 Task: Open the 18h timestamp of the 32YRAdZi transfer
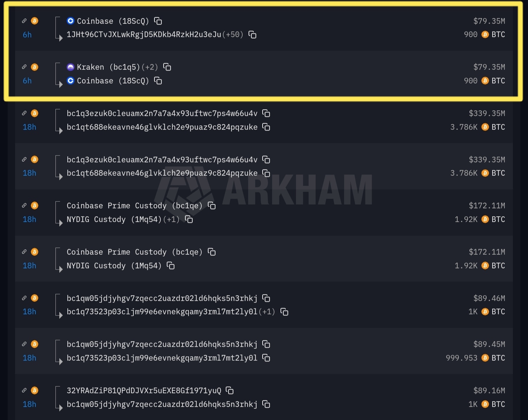29,404
